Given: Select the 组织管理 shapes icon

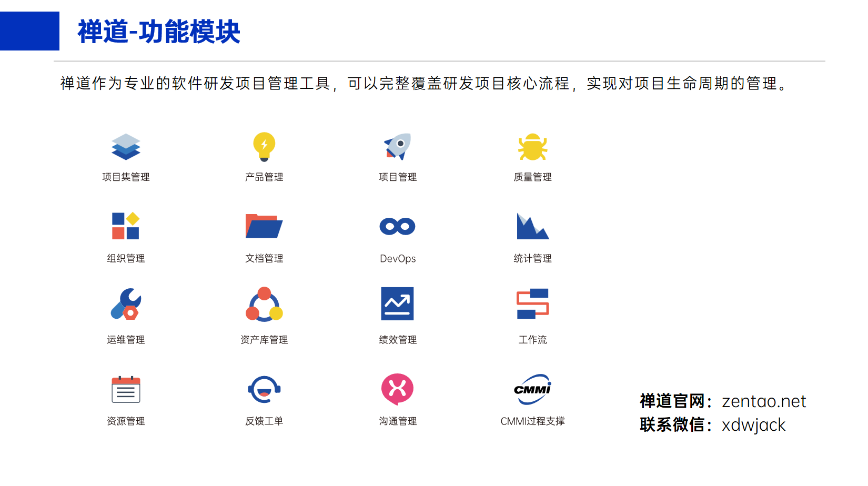Looking at the screenshot, I should (125, 227).
